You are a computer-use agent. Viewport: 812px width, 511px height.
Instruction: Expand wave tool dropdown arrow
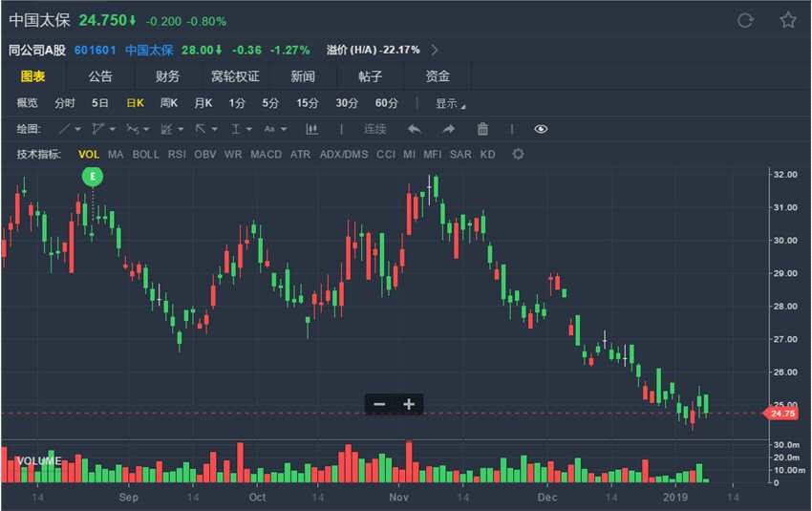point(146,129)
